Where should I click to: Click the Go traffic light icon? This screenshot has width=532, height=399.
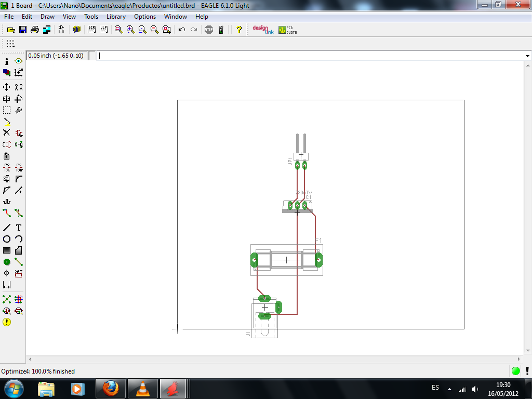point(221,30)
